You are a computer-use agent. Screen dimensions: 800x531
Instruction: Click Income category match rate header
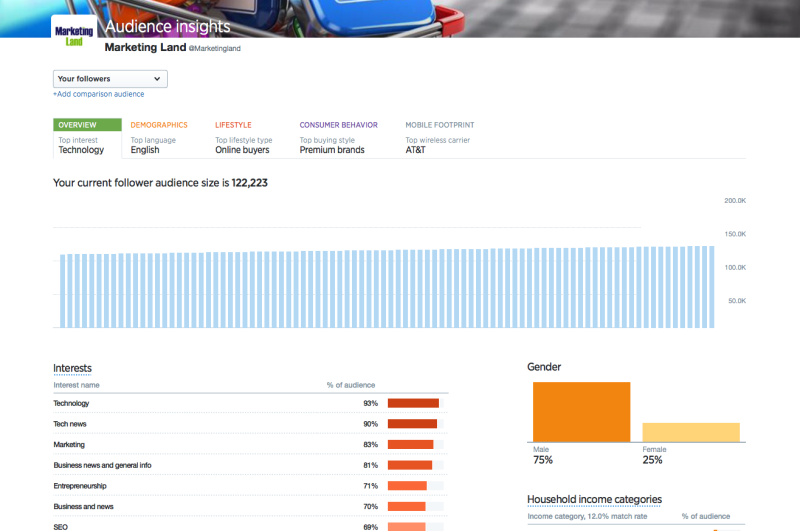click(587, 516)
